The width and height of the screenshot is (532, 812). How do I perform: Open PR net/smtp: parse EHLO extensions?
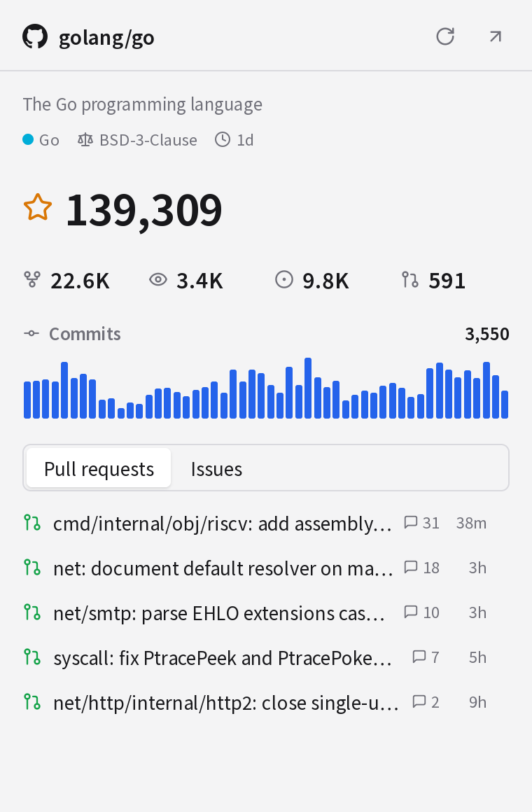(x=219, y=613)
